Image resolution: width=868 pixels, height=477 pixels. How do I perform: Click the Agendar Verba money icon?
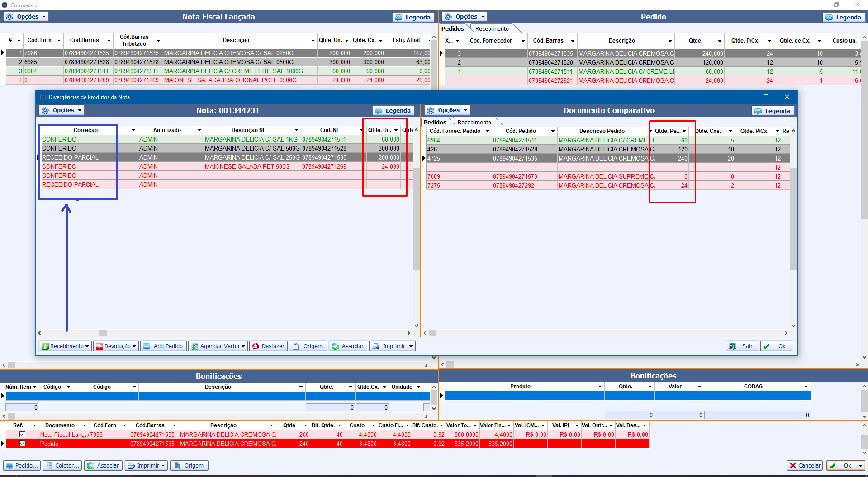point(194,346)
